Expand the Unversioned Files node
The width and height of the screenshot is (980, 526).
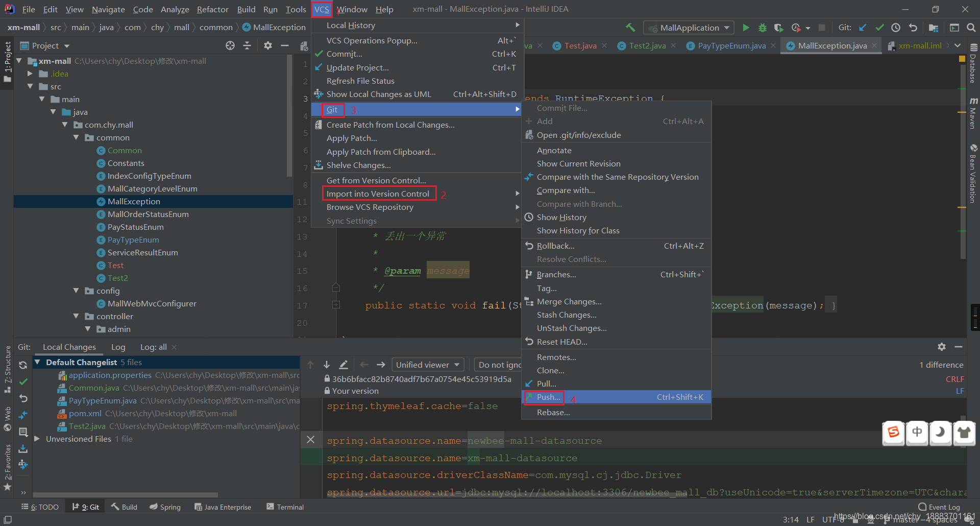pyautogui.click(x=37, y=439)
